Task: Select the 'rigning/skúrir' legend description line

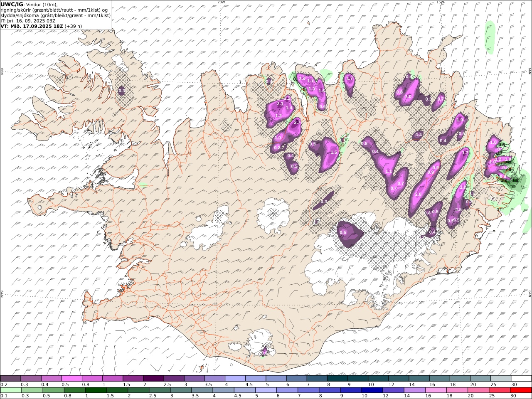Action: point(54,10)
